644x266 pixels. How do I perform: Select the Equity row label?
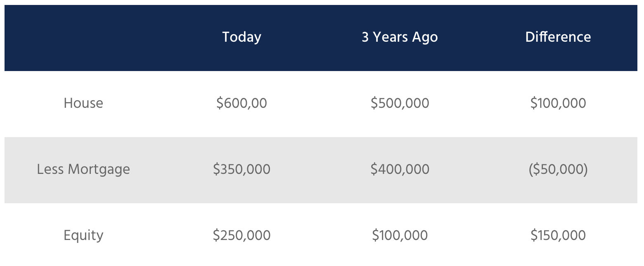[83, 235]
